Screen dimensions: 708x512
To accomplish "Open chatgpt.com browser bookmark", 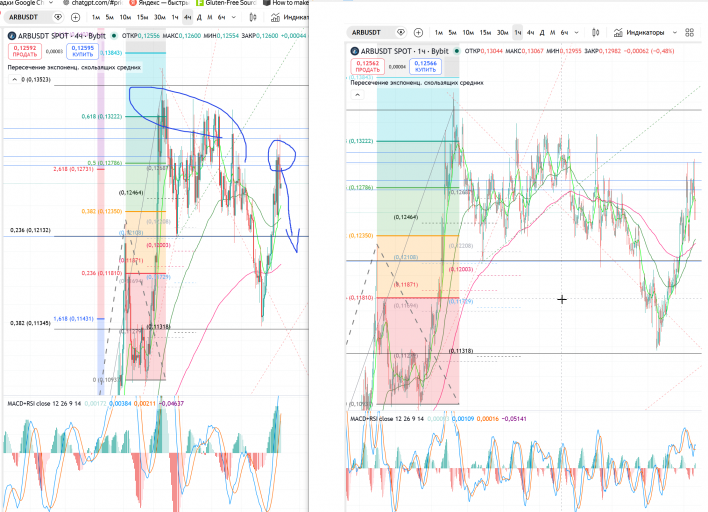I will (93, 3).
